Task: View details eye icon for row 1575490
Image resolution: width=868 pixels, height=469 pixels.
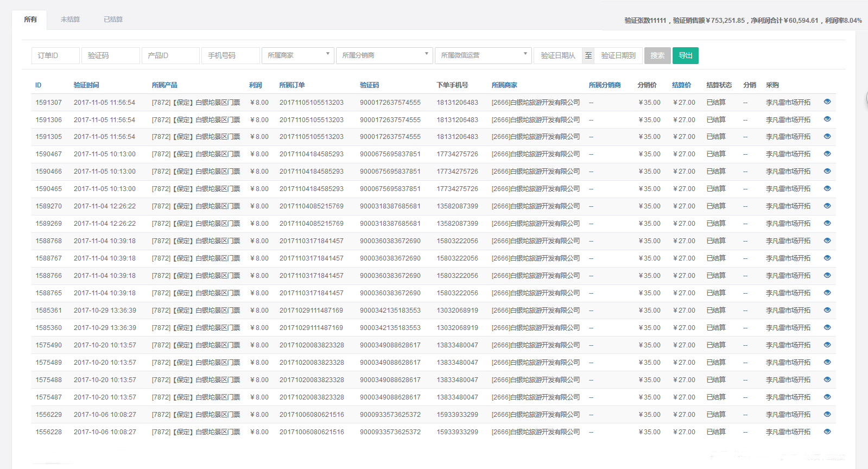Action: [x=827, y=345]
